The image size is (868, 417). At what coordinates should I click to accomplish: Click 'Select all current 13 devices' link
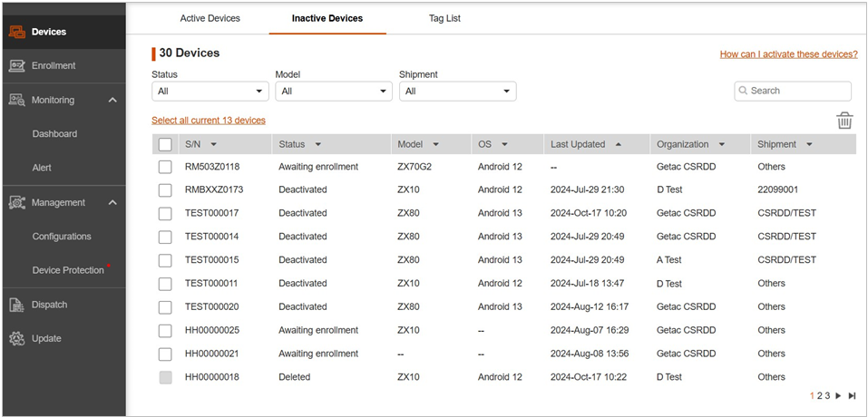coord(209,121)
